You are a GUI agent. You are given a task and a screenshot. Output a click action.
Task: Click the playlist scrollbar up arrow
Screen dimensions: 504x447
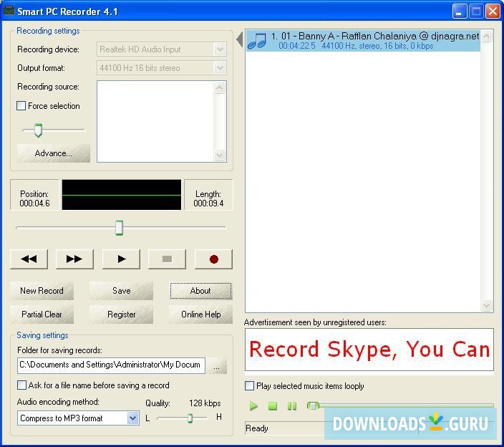click(x=487, y=36)
